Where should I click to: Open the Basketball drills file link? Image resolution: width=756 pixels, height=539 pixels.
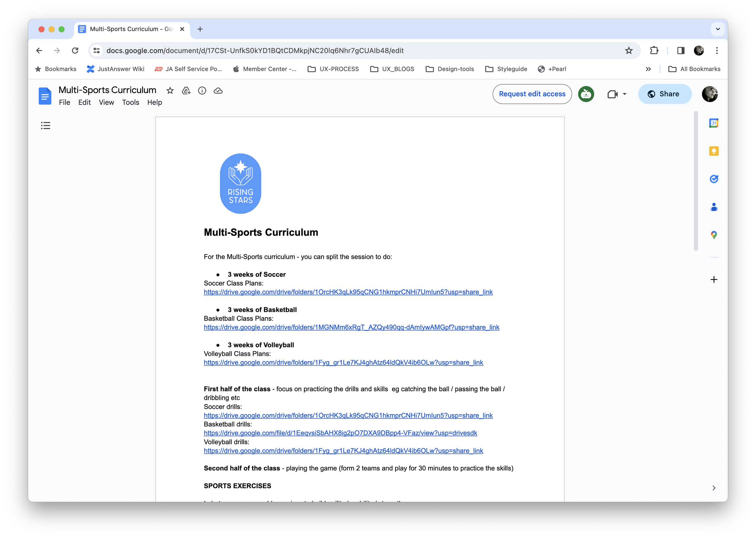tap(340, 433)
